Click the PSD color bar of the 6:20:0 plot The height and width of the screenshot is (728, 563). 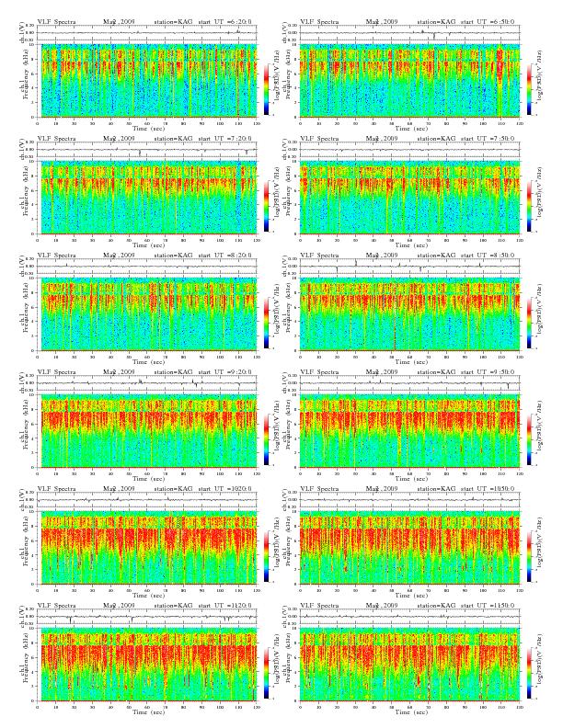pos(266,88)
